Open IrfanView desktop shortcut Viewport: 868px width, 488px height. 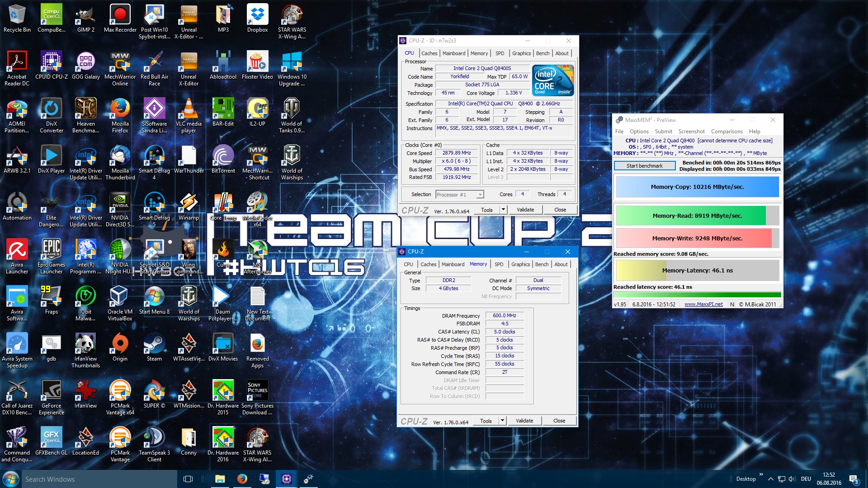pyautogui.click(x=86, y=394)
